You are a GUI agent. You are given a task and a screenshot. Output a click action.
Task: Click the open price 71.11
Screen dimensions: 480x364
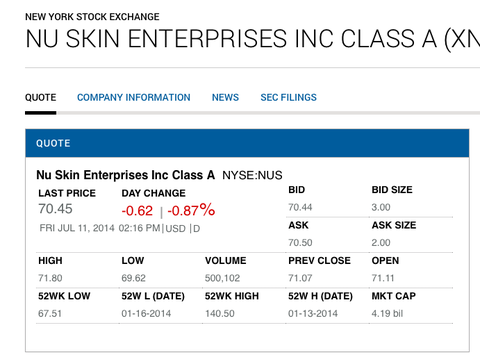coord(383,278)
